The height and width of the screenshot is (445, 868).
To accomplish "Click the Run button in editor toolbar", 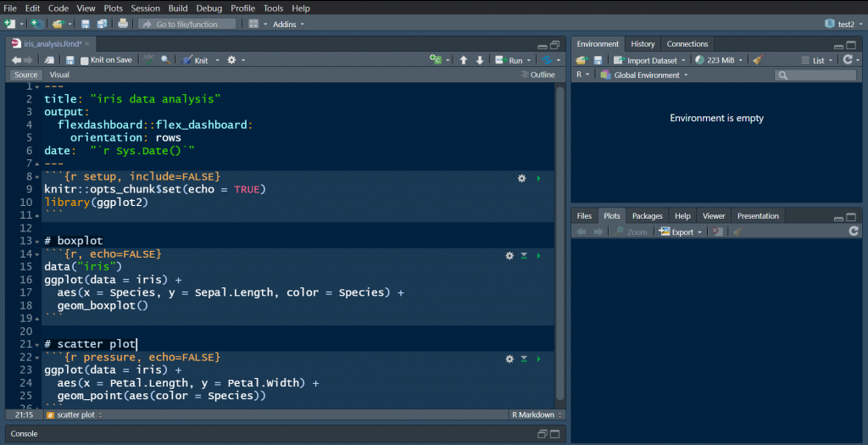I will [509, 60].
